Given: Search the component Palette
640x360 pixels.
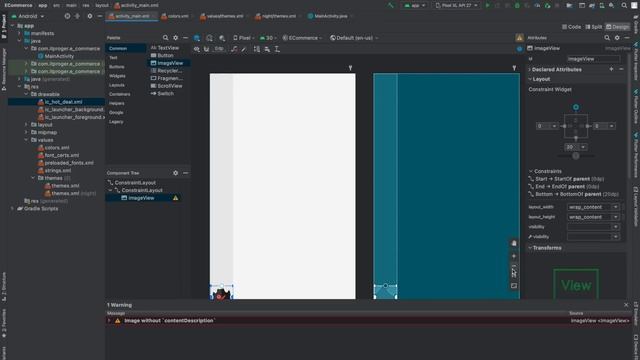Looking at the screenshot, I should [165, 38].
